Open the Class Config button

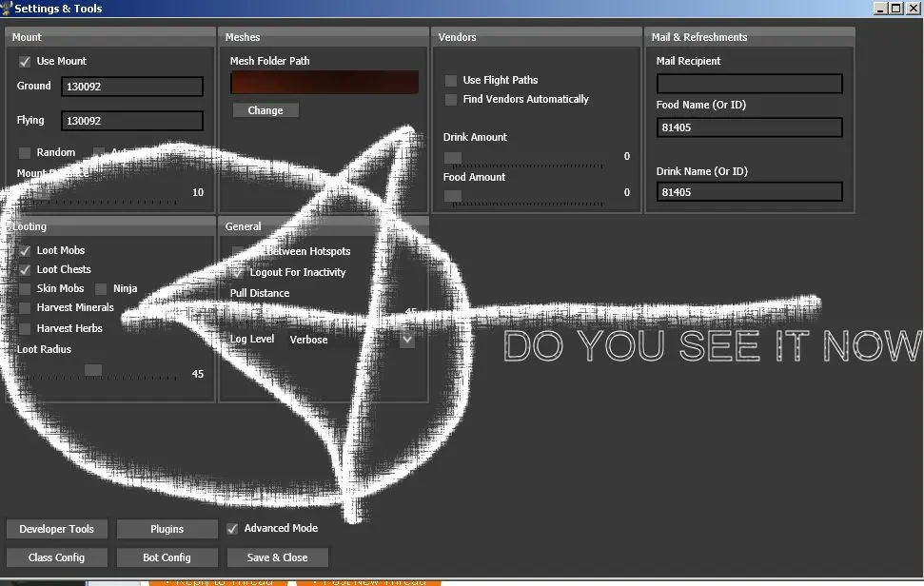(x=56, y=557)
